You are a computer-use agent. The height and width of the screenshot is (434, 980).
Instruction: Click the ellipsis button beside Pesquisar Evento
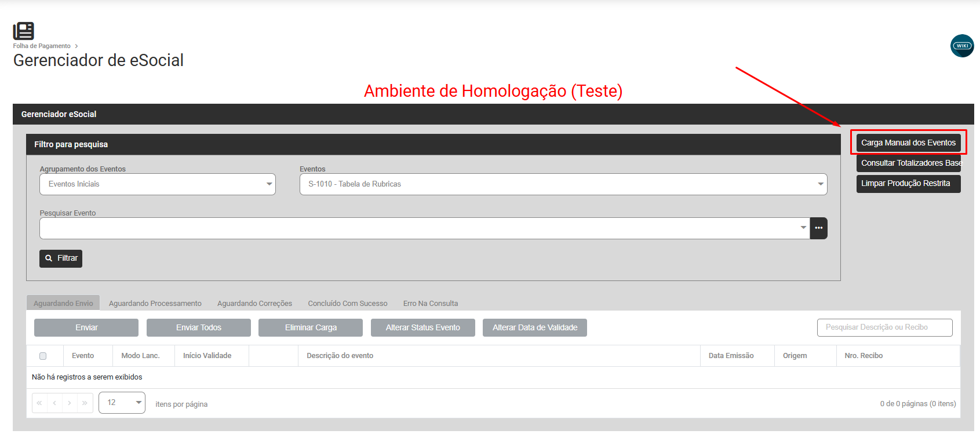click(818, 228)
